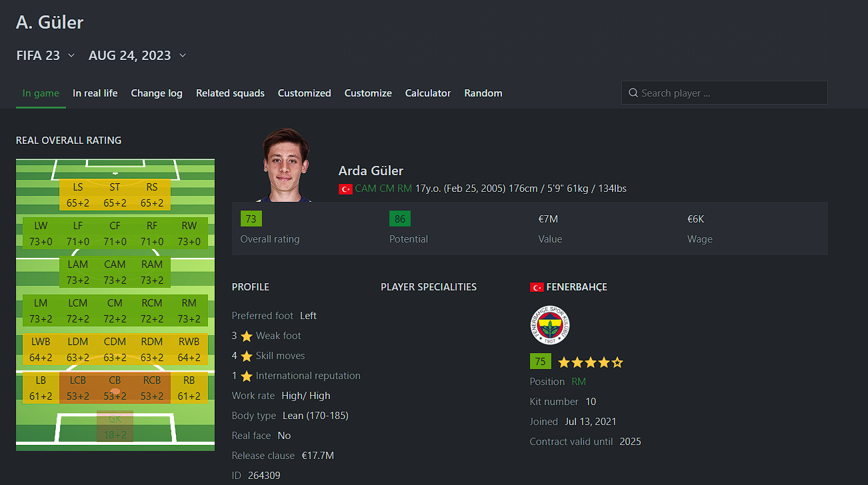Click the Fenerbahçe club crest logo
The height and width of the screenshot is (485, 868).
550,325
